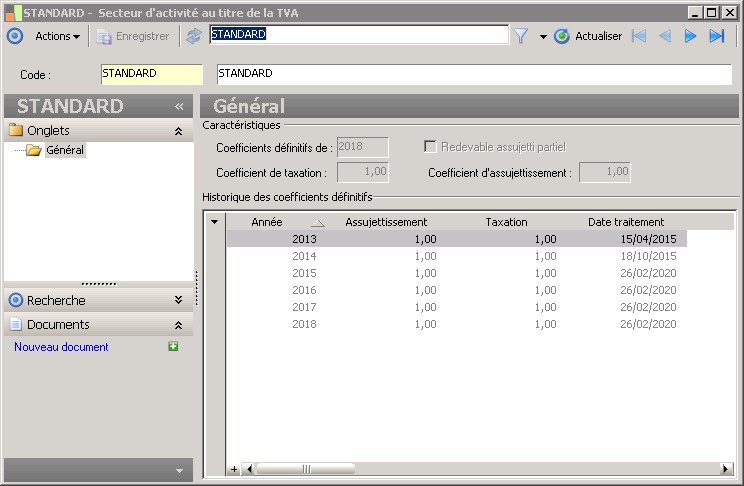Jump to last record arrow

pyautogui.click(x=717, y=36)
